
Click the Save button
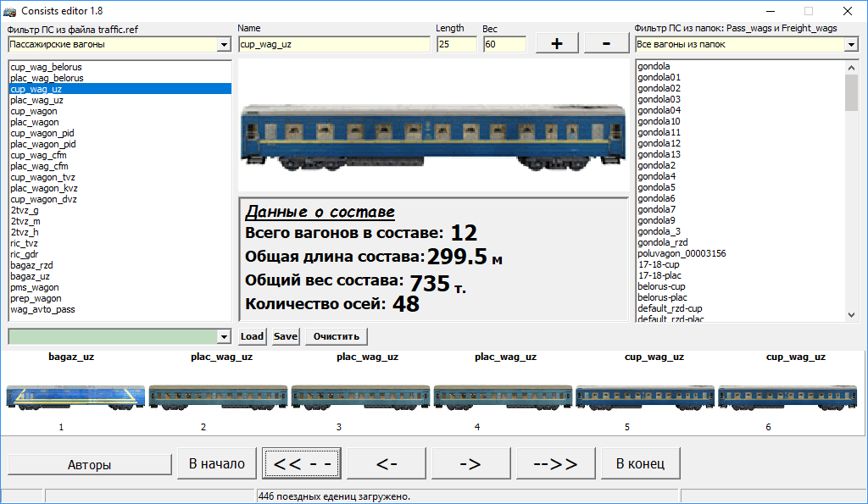coord(286,336)
